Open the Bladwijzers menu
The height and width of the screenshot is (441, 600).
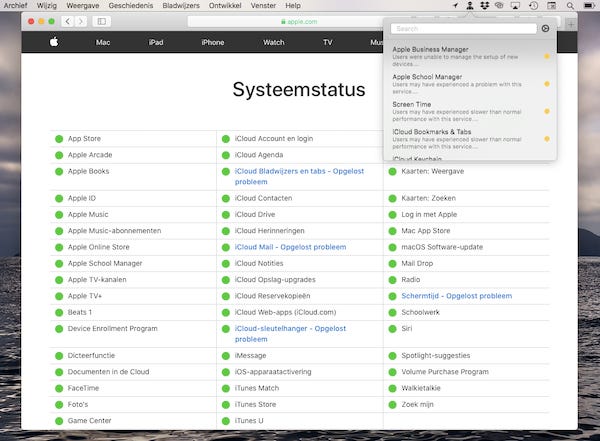point(181,5)
